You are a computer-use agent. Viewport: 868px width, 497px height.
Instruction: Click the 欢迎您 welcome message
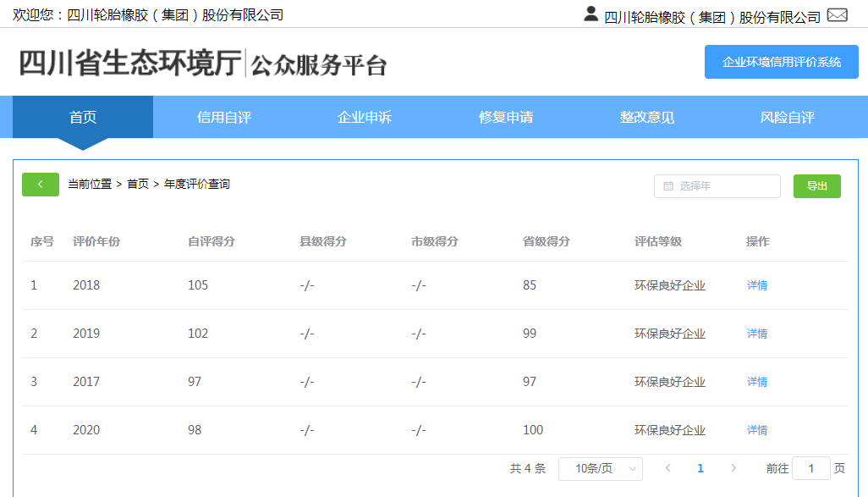(148, 15)
